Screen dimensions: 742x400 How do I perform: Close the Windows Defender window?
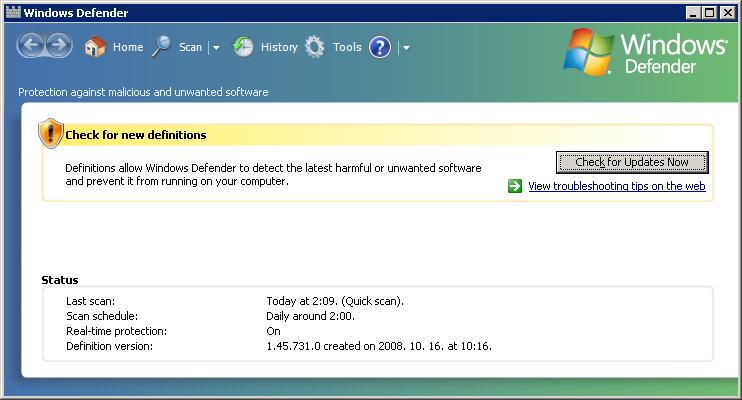tap(727, 13)
